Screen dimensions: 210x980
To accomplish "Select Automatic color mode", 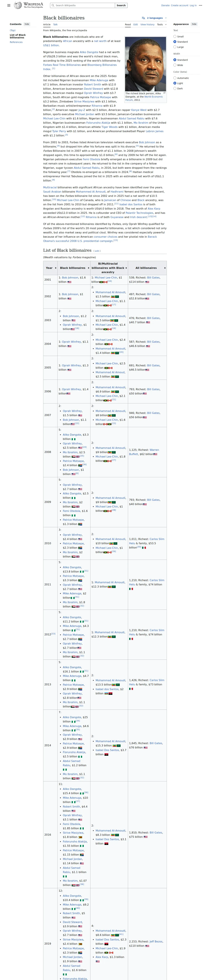I will [x=175, y=78].
